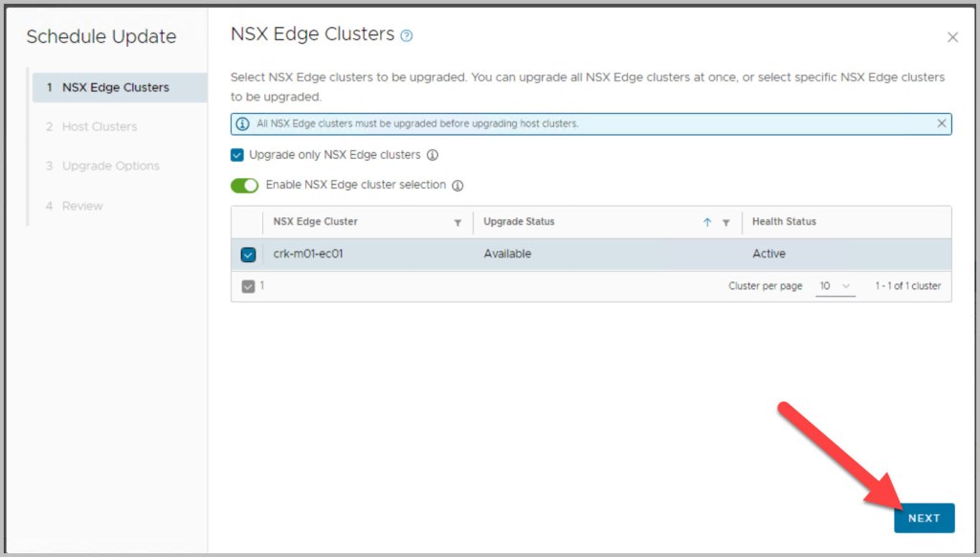This screenshot has height=557, width=980.
Task: Show info for Enable NSX Edge cluster selection
Action: click(x=457, y=186)
